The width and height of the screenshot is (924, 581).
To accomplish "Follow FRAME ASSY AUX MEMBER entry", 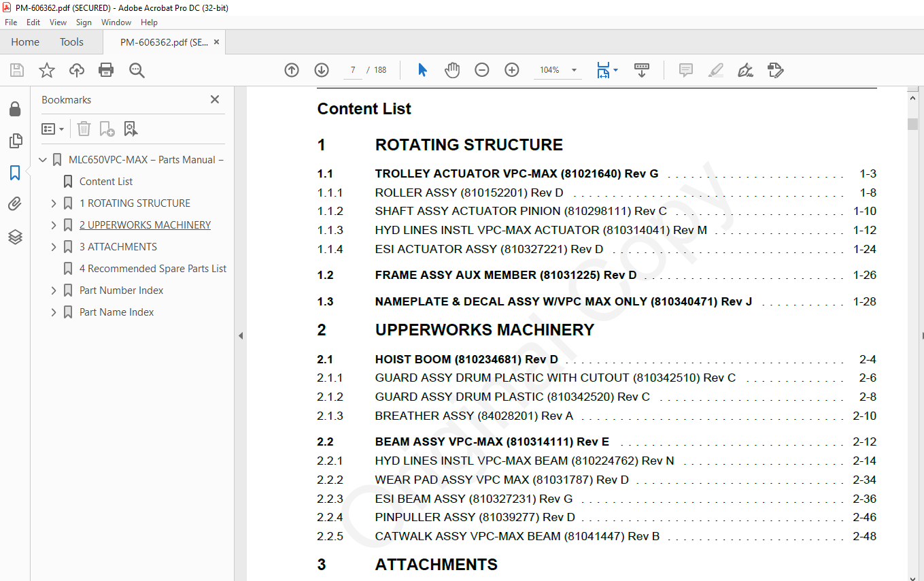I will click(x=506, y=275).
